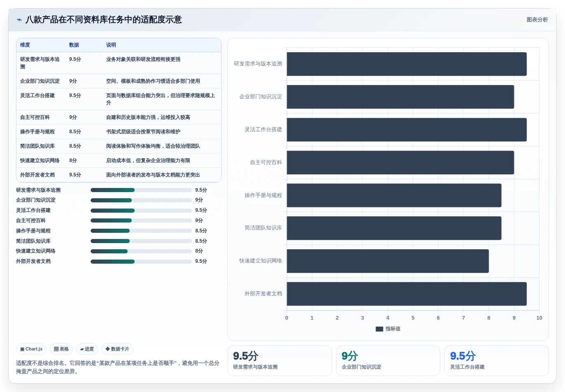This screenshot has height=392, width=565.
Task: Click description 业务对象关联和研发流程衔接更强
Action: coord(143,59)
